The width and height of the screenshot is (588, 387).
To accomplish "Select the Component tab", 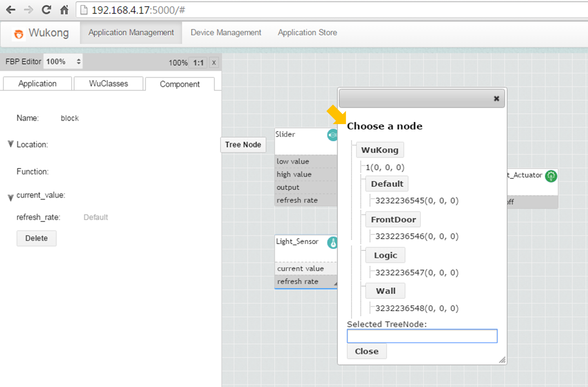I will click(180, 84).
